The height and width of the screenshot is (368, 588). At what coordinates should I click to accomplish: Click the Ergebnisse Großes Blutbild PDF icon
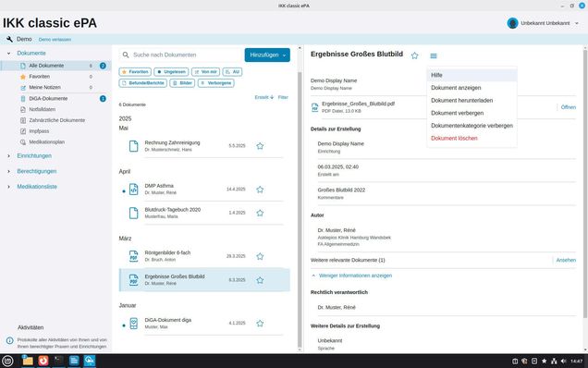(133, 280)
